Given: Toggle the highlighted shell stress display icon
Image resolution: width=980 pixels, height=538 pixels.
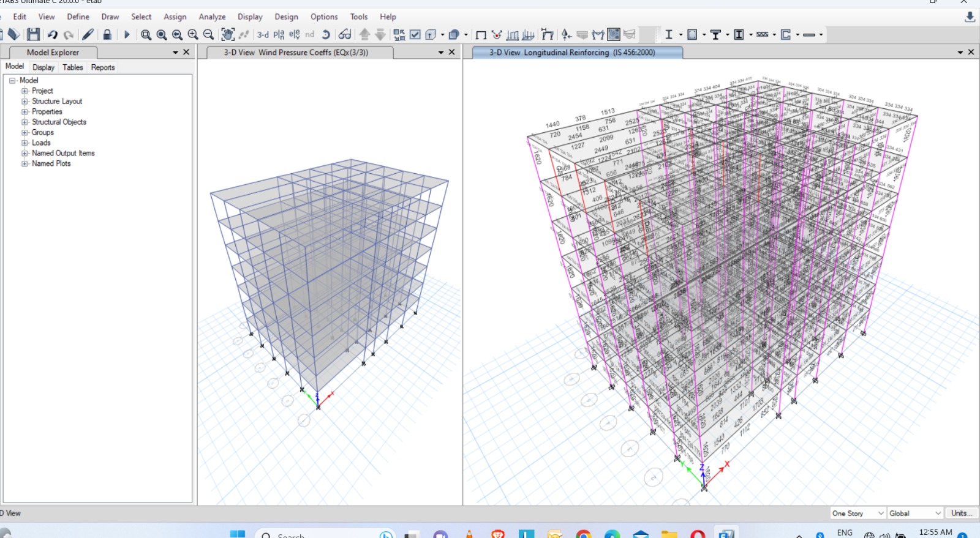Looking at the screenshot, I should 613,35.
